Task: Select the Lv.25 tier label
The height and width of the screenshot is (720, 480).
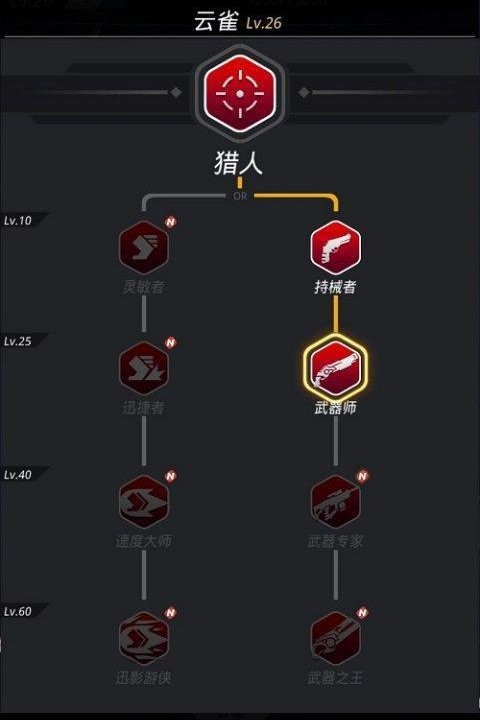Action: coord(18,341)
